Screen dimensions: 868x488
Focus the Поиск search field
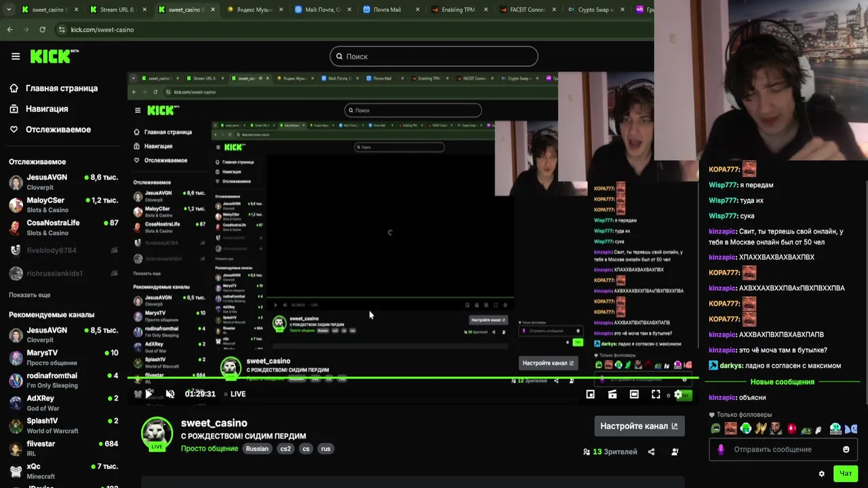[434, 56]
